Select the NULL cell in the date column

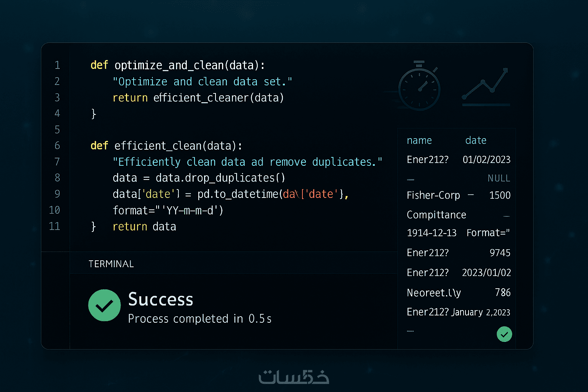pos(498,178)
